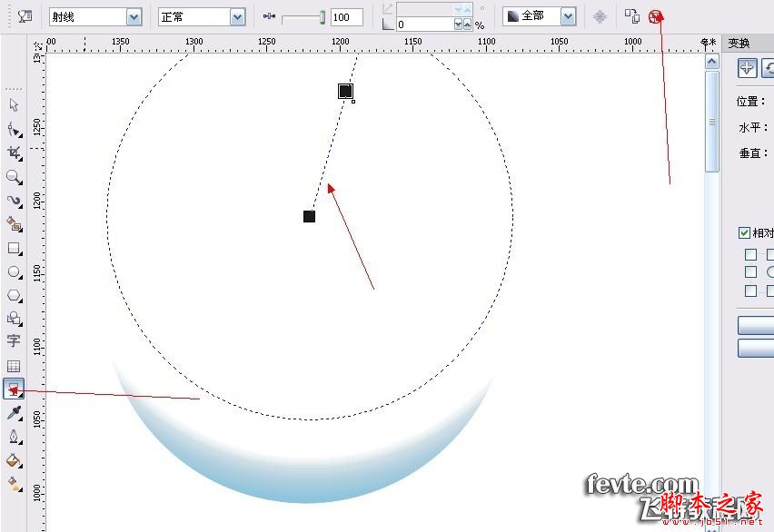This screenshot has height=532, width=774.
Task: Select the Outline Pen tool
Action: coord(14,437)
